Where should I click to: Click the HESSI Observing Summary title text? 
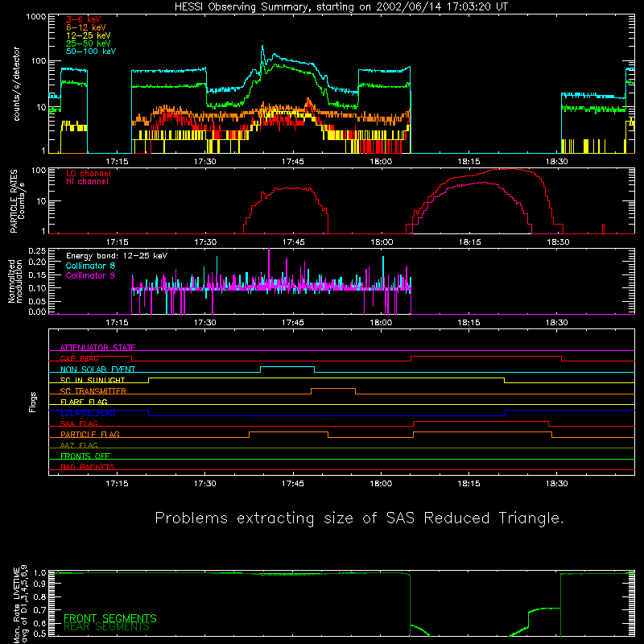(341, 7)
